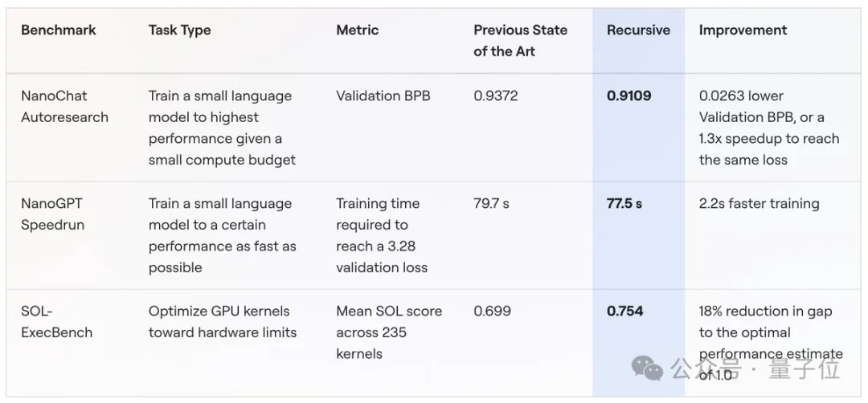Click the 2.2s faster training cell

759,203
